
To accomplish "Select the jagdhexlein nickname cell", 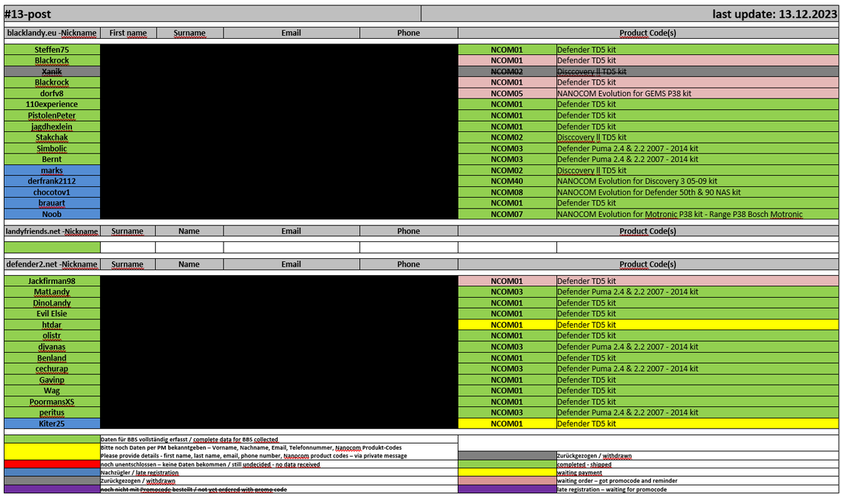I will click(52, 126).
